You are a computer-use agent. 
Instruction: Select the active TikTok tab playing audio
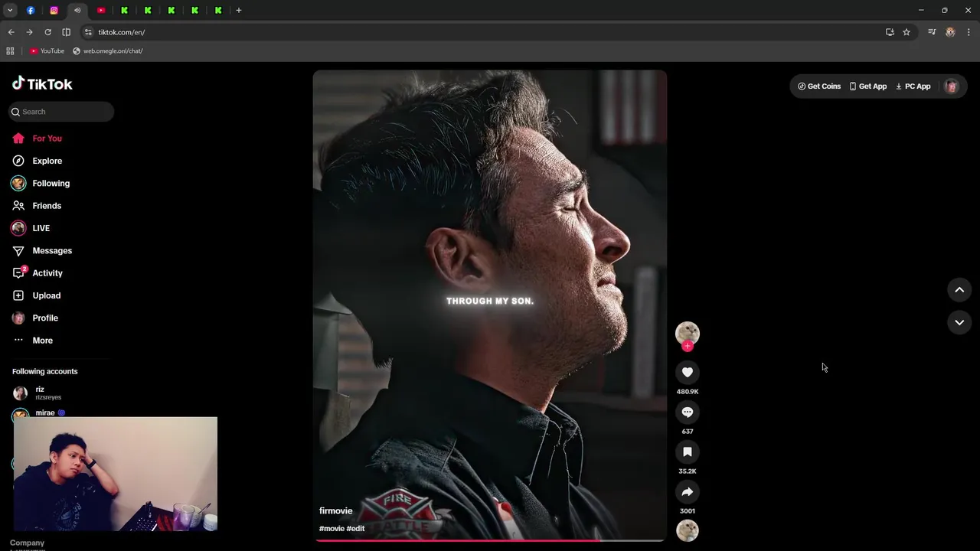tap(77, 10)
